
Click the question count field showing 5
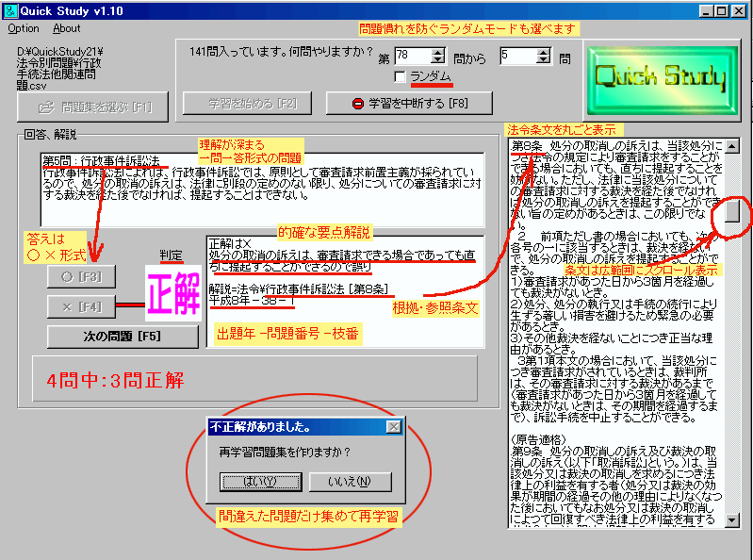[x=517, y=56]
